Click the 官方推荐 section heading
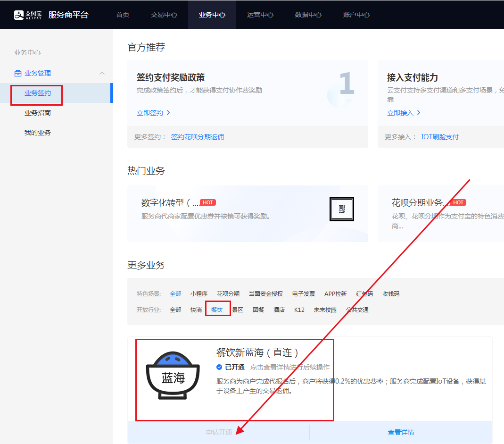The width and height of the screenshot is (504, 444). pos(146,47)
